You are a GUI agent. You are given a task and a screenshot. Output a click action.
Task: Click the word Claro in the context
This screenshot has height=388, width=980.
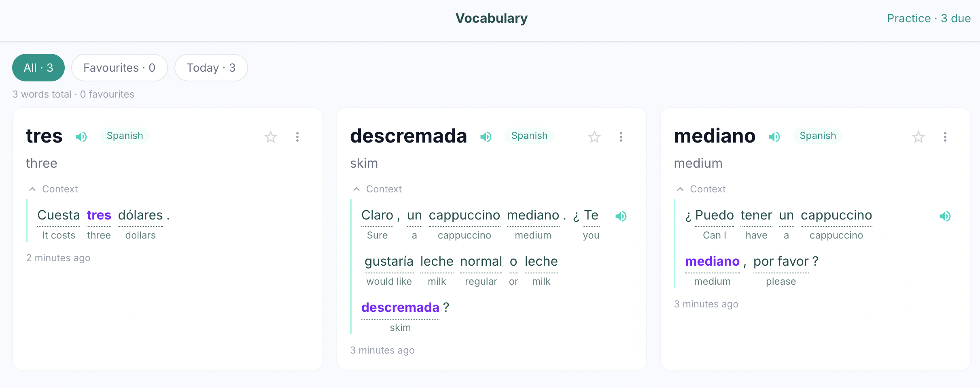pyautogui.click(x=377, y=215)
